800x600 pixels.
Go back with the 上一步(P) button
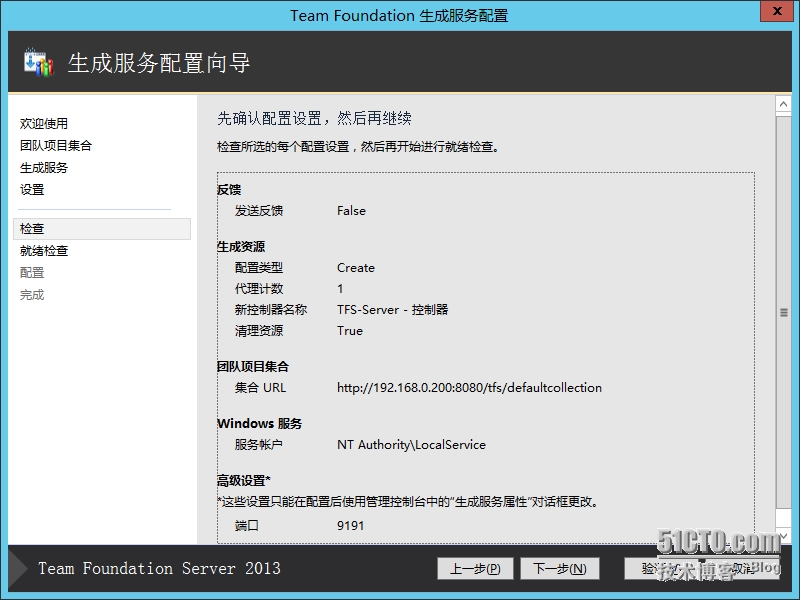[475, 568]
